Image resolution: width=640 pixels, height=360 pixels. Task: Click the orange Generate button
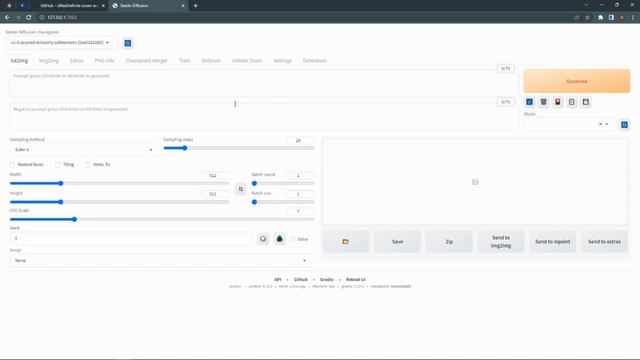(x=577, y=81)
